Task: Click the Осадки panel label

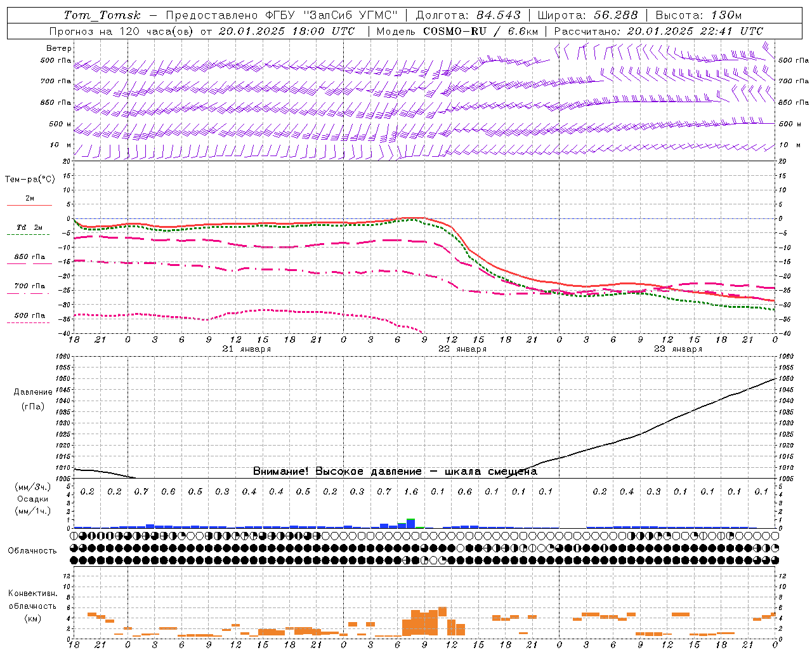Action: pos(32,499)
